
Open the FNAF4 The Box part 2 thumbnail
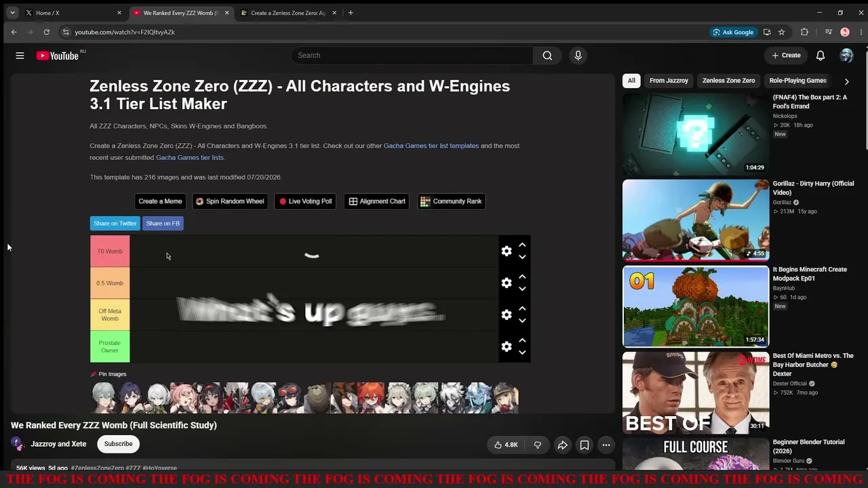[x=696, y=134]
